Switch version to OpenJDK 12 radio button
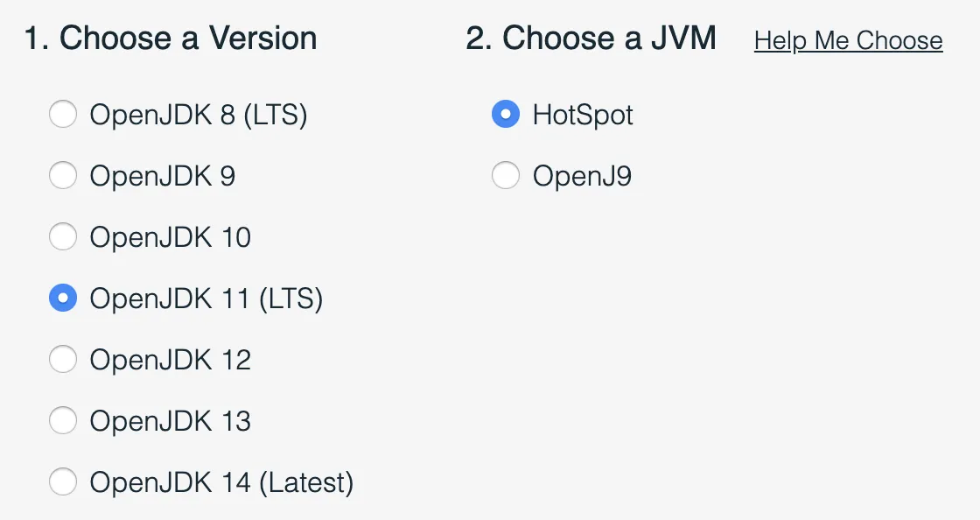980x520 pixels. (63, 360)
